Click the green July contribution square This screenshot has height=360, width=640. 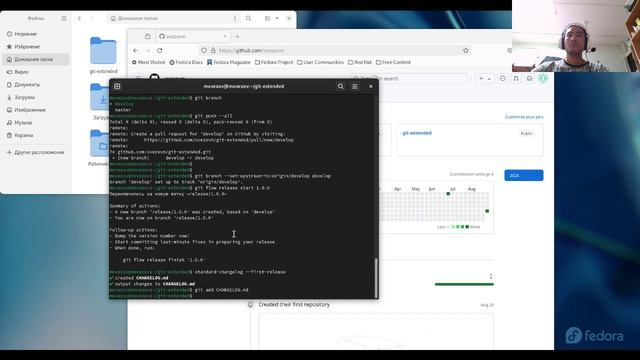448,194
